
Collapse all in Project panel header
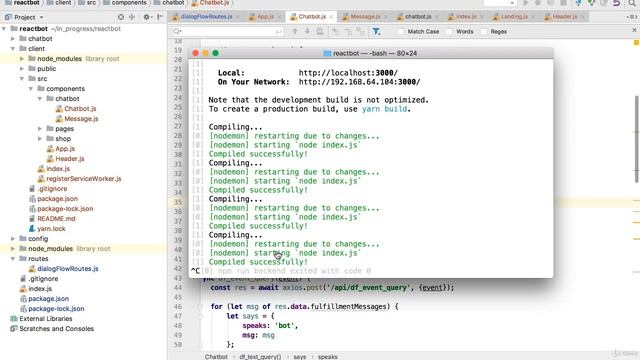132,17
